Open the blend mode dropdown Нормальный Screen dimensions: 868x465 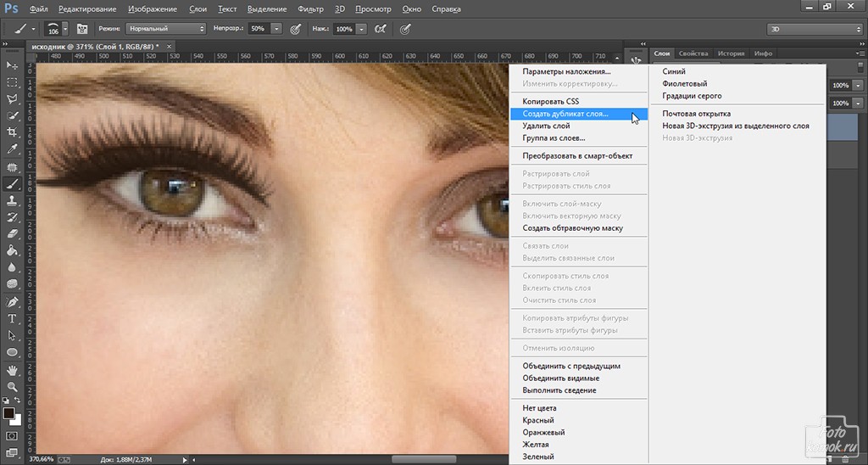165,29
